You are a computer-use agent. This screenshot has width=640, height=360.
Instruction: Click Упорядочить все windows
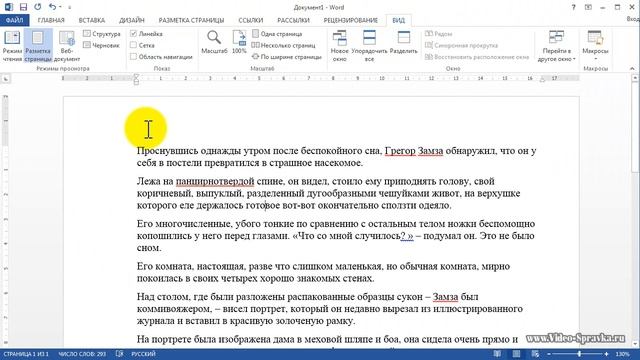click(369, 46)
